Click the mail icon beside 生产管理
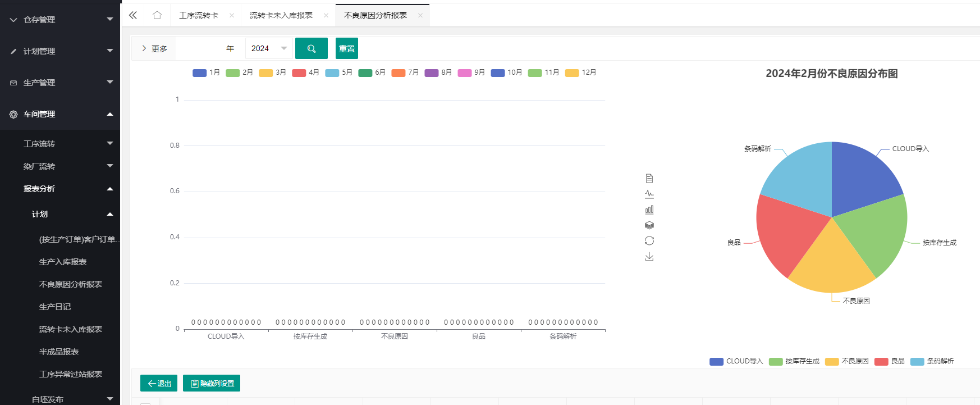980x405 pixels. tap(13, 83)
